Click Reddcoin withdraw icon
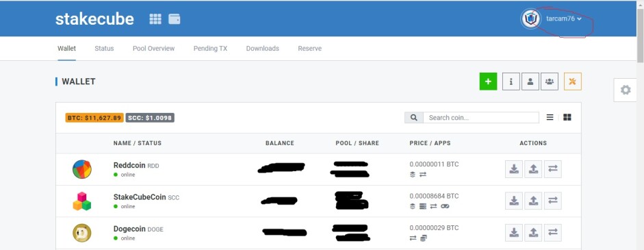Screen dimensions: 644x250 [x=533, y=169]
